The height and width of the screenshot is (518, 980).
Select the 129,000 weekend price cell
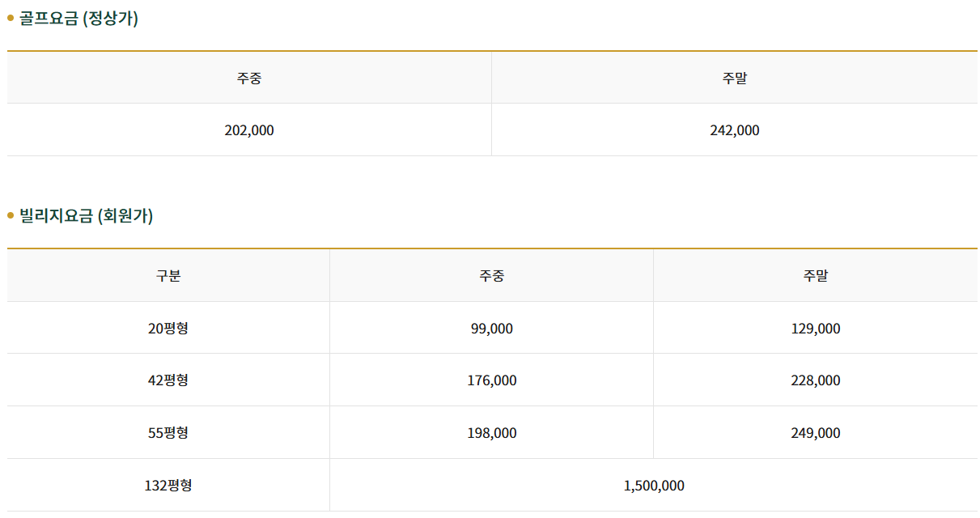click(x=816, y=329)
